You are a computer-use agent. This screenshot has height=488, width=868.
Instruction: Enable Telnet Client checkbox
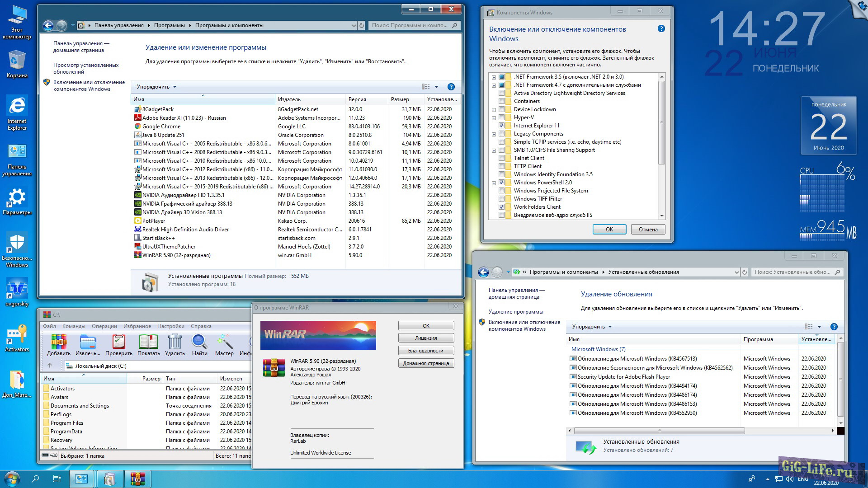pos(501,158)
